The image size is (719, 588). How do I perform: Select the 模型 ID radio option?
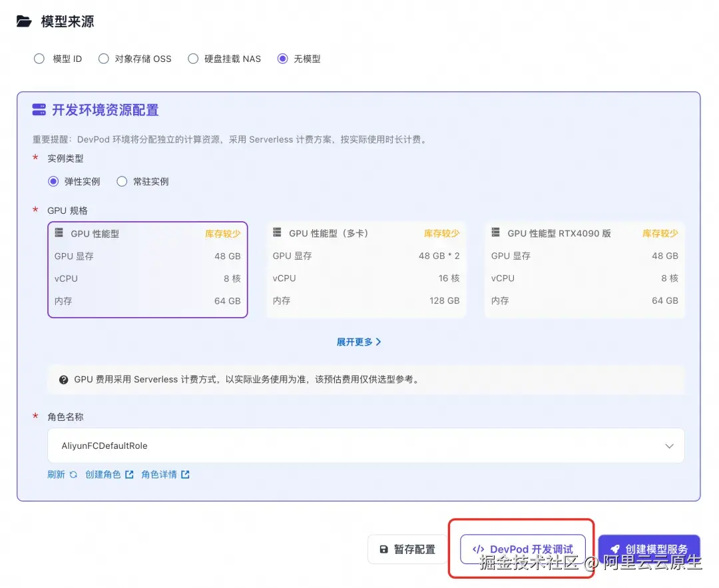[39, 59]
